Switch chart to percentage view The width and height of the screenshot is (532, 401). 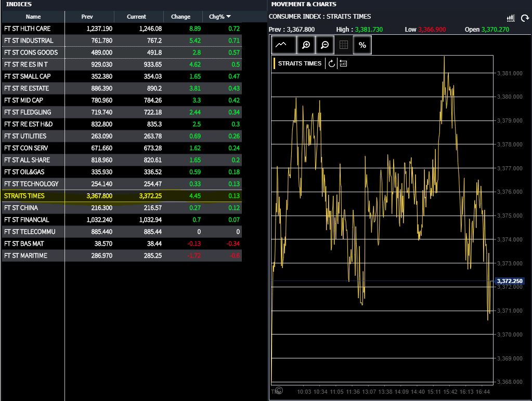362,45
